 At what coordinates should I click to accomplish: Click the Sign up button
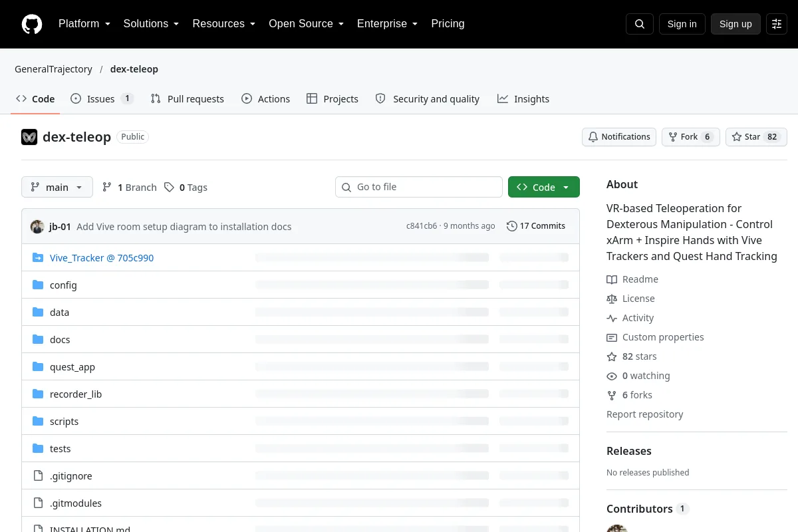735,24
